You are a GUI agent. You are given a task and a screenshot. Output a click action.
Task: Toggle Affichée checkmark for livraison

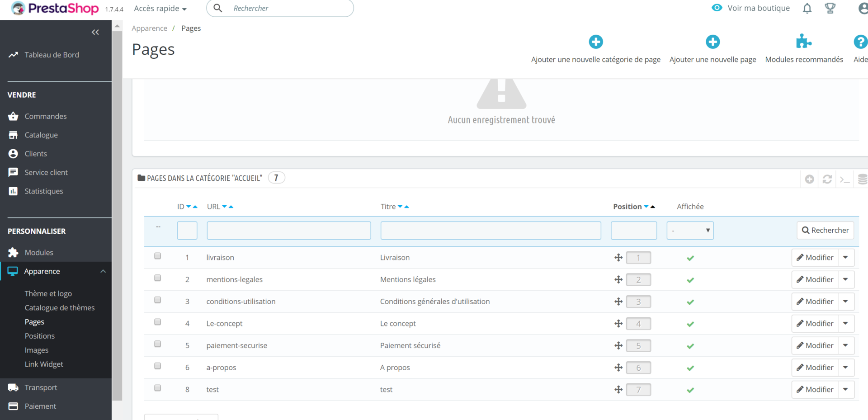690,258
